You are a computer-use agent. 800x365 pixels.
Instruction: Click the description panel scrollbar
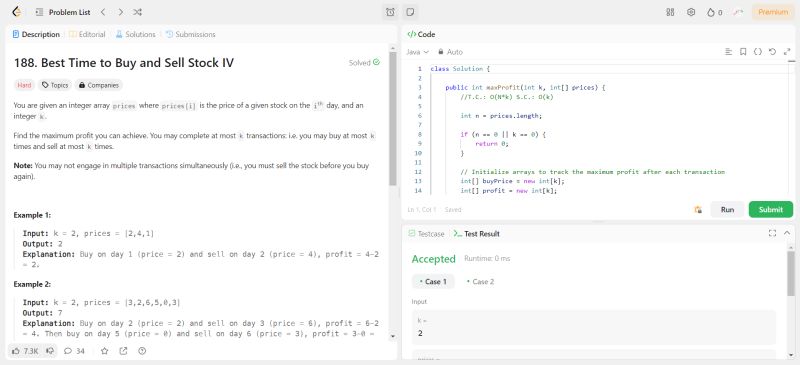392,118
